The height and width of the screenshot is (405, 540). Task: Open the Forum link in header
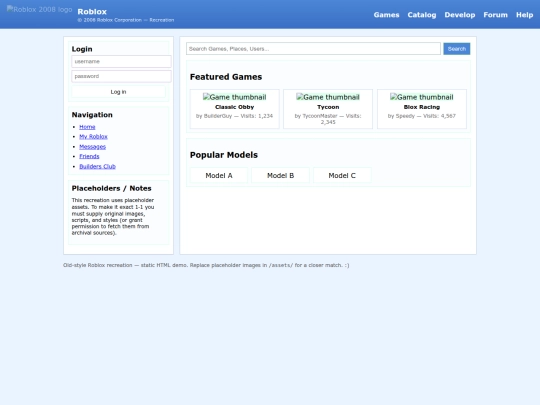[495, 15]
